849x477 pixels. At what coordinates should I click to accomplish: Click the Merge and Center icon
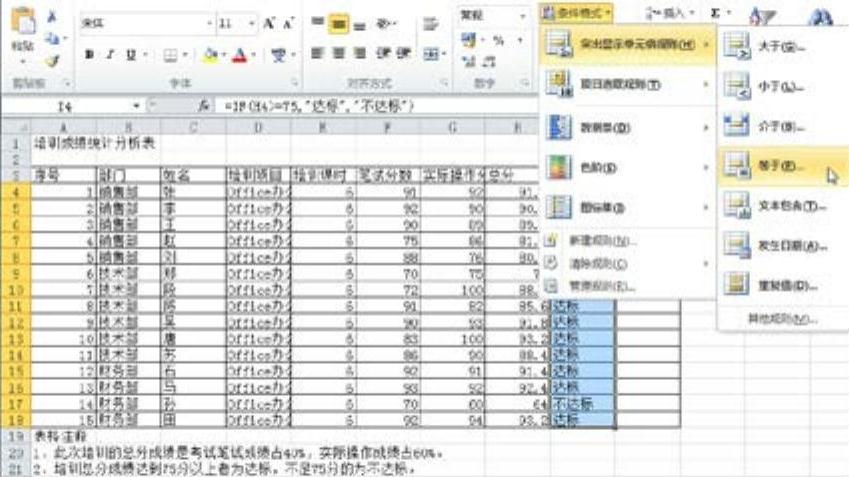[431, 53]
